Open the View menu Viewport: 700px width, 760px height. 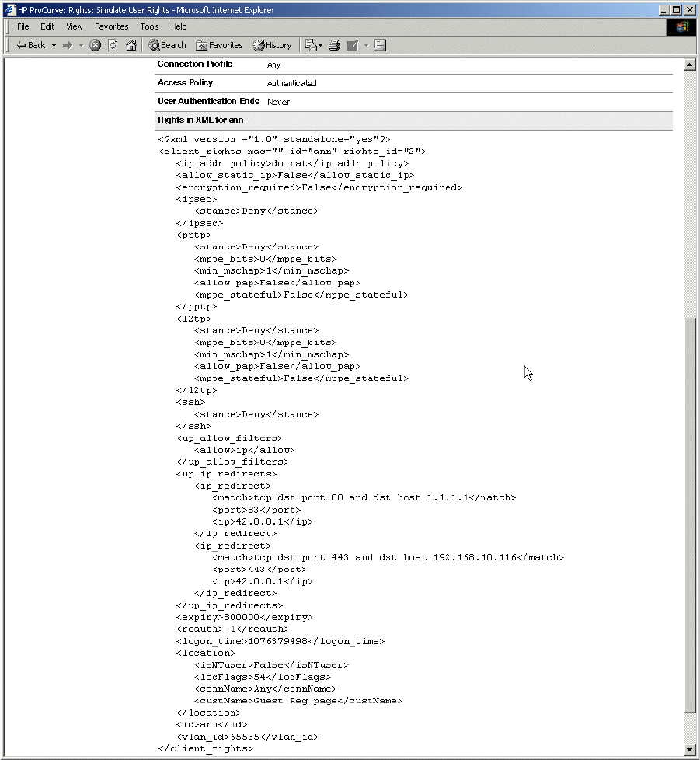click(74, 26)
